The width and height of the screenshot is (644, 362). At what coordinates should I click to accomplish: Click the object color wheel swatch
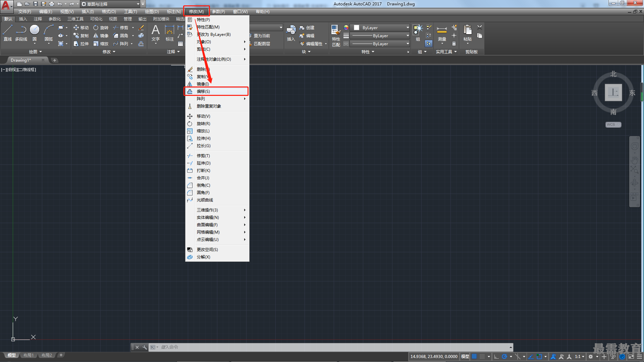point(346,27)
